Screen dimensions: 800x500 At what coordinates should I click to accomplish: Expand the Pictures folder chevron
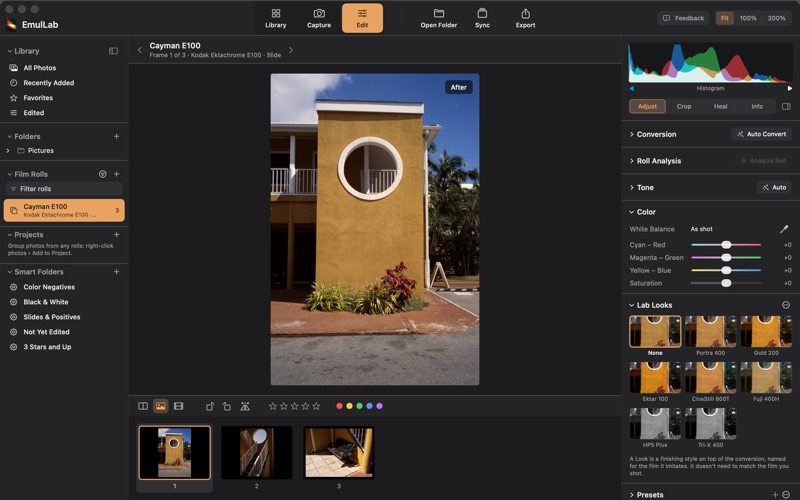point(8,151)
